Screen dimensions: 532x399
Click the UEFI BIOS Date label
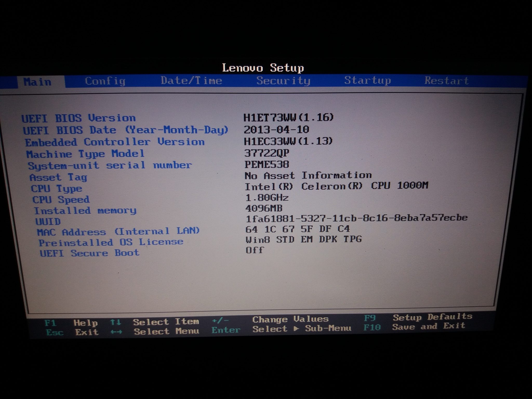[x=126, y=130]
